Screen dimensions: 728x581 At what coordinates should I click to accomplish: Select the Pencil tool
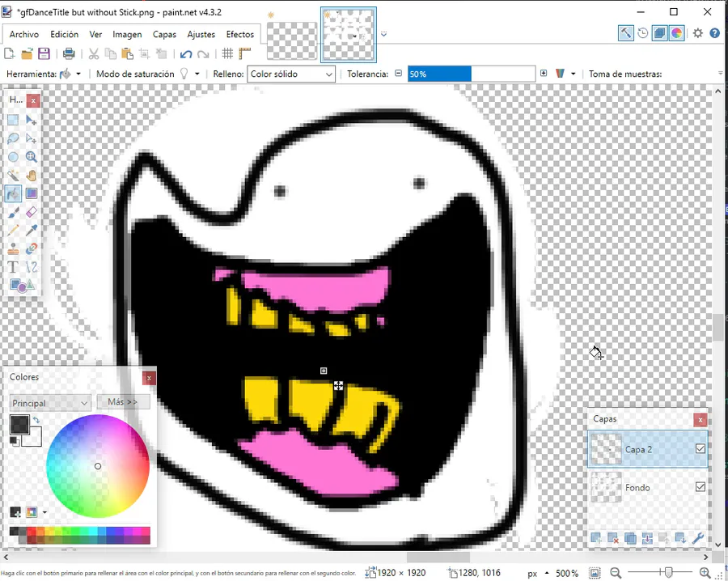click(13, 231)
